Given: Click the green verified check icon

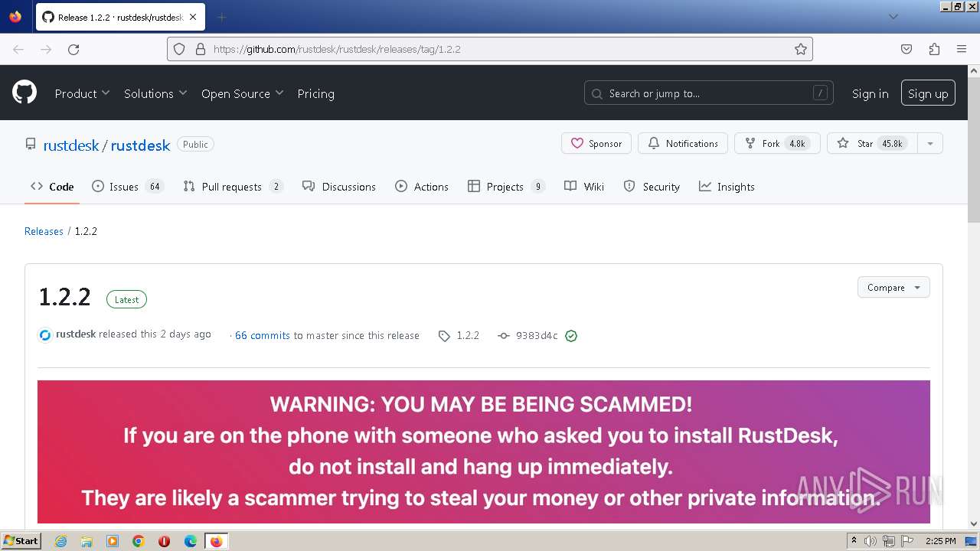Looking at the screenshot, I should [x=571, y=335].
